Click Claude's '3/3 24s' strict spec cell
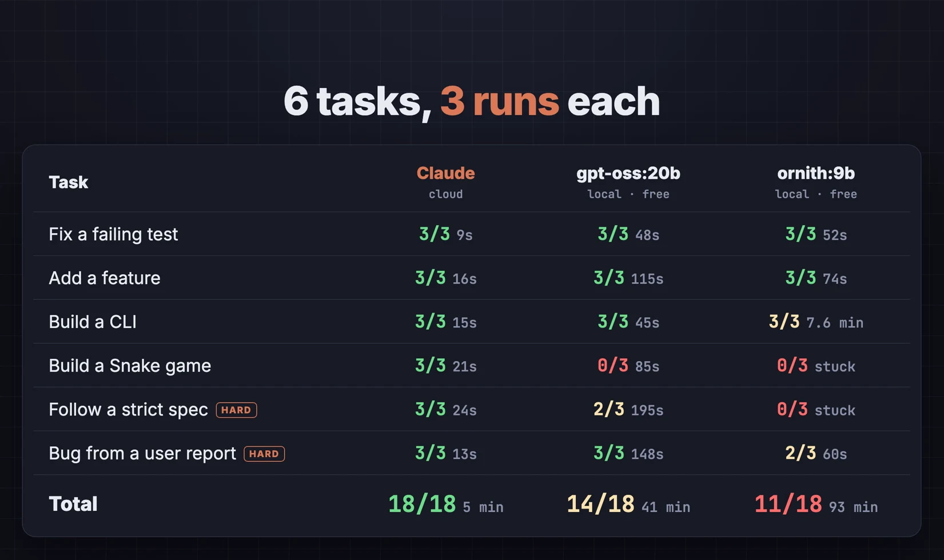 pos(446,410)
